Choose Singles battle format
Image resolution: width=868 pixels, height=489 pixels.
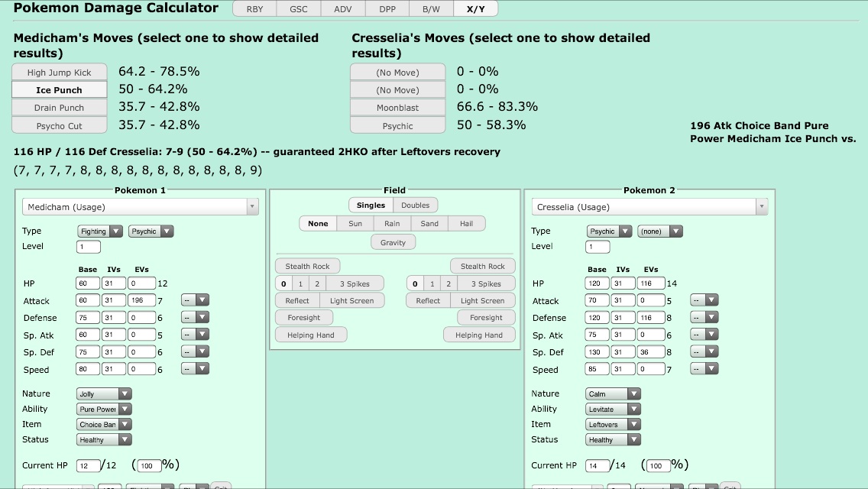371,205
